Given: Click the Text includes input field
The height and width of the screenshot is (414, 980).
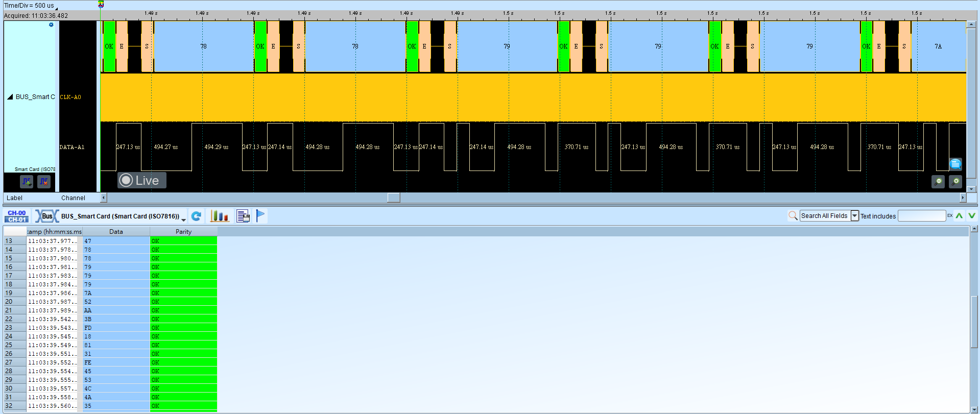Looking at the screenshot, I should coord(922,216).
